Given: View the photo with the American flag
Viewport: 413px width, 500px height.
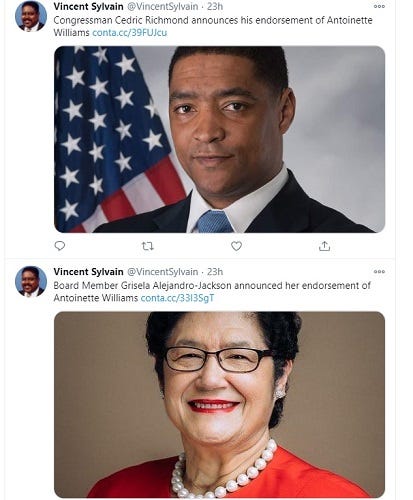Looking at the screenshot, I should [219, 139].
